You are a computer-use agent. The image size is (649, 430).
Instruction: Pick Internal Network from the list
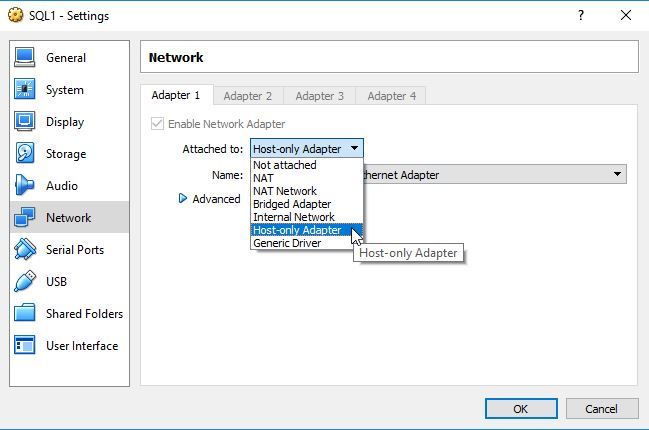point(294,217)
